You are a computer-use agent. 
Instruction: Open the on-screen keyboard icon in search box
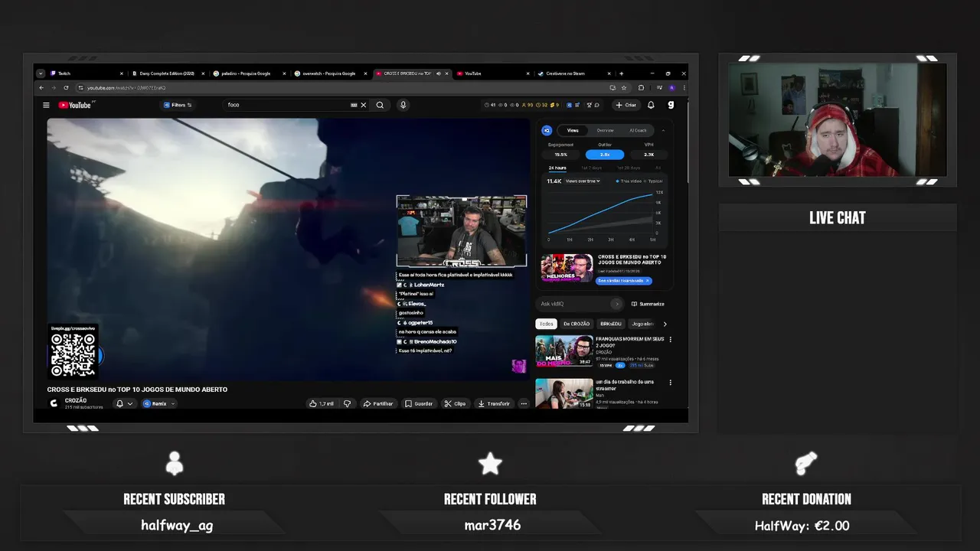pos(354,105)
